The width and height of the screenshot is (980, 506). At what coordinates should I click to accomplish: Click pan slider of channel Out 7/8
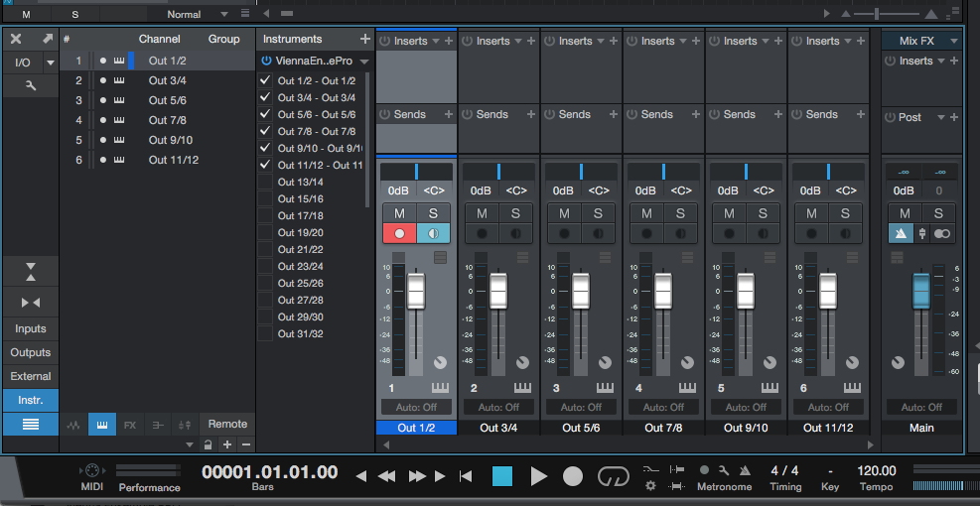tap(663, 172)
